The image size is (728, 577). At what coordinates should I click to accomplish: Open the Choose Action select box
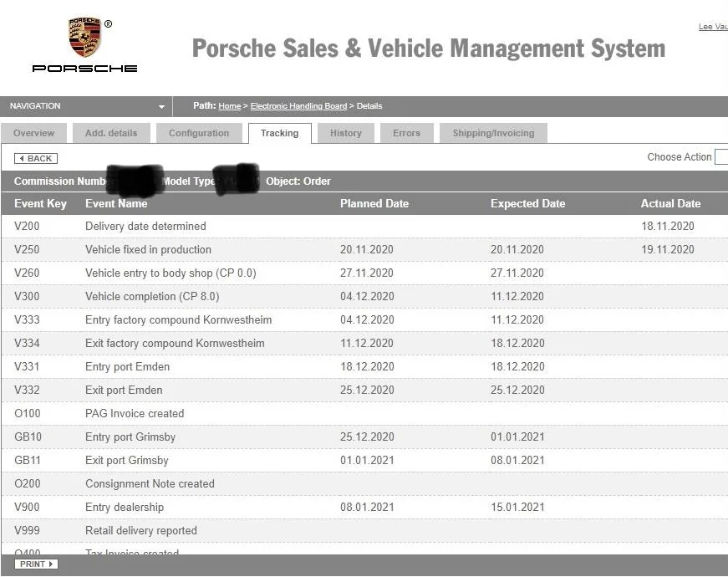[721, 157]
